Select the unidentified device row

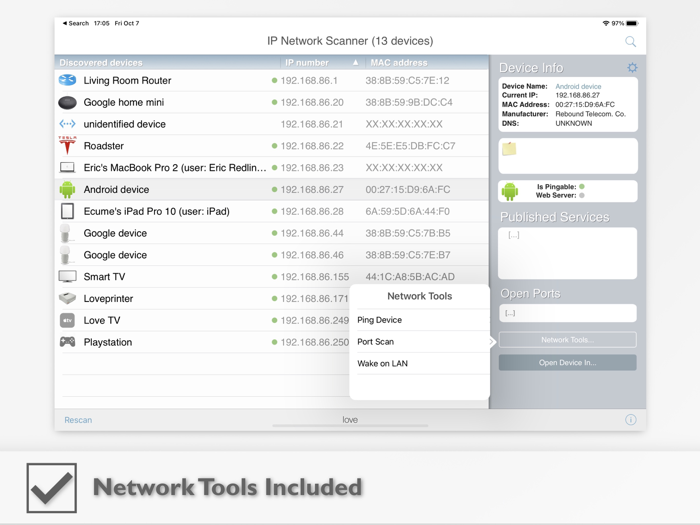272,124
